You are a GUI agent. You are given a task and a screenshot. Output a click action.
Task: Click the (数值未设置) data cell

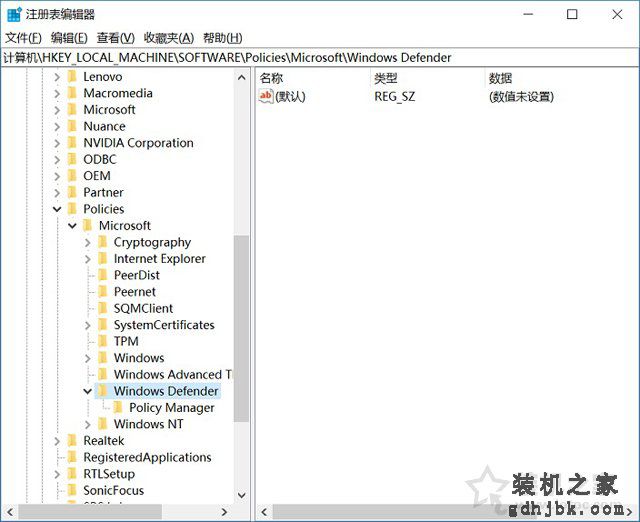tap(521, 97)
